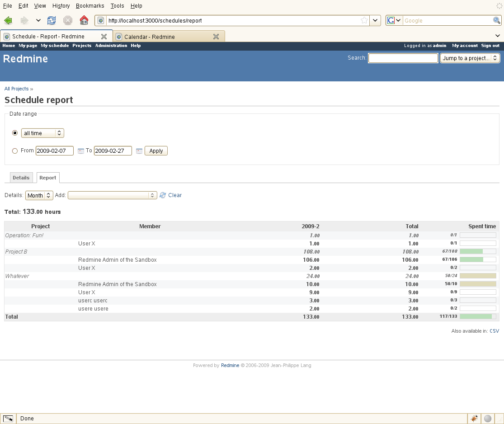Open the View menu

(40, 6)
